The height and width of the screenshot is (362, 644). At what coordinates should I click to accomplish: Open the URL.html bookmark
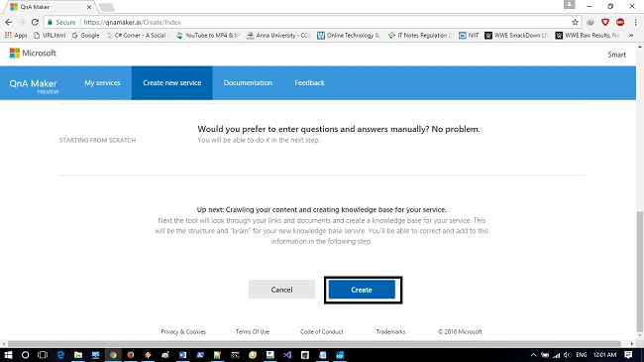coord(50,36)
